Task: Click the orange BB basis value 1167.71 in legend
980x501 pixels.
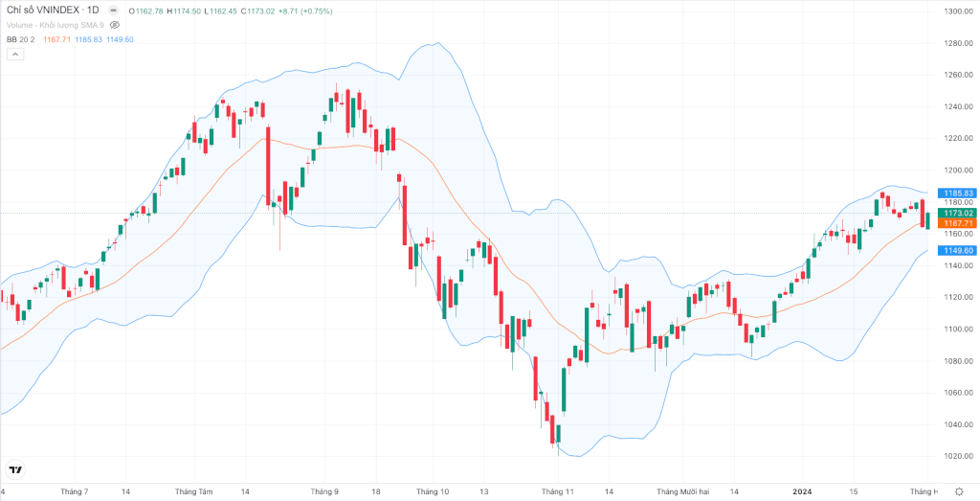Action: pos(55,39)
